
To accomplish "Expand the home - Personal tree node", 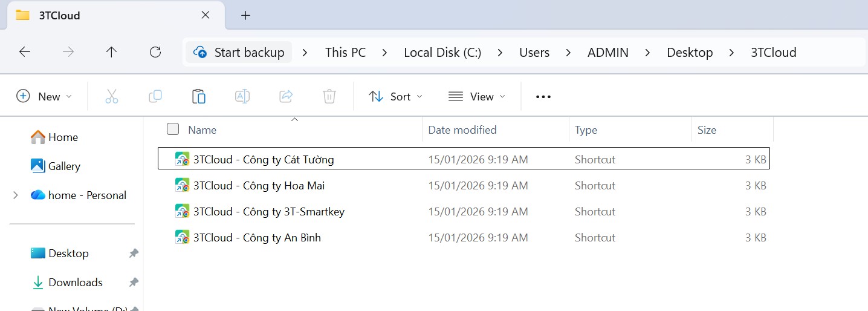I will point(16,195).
